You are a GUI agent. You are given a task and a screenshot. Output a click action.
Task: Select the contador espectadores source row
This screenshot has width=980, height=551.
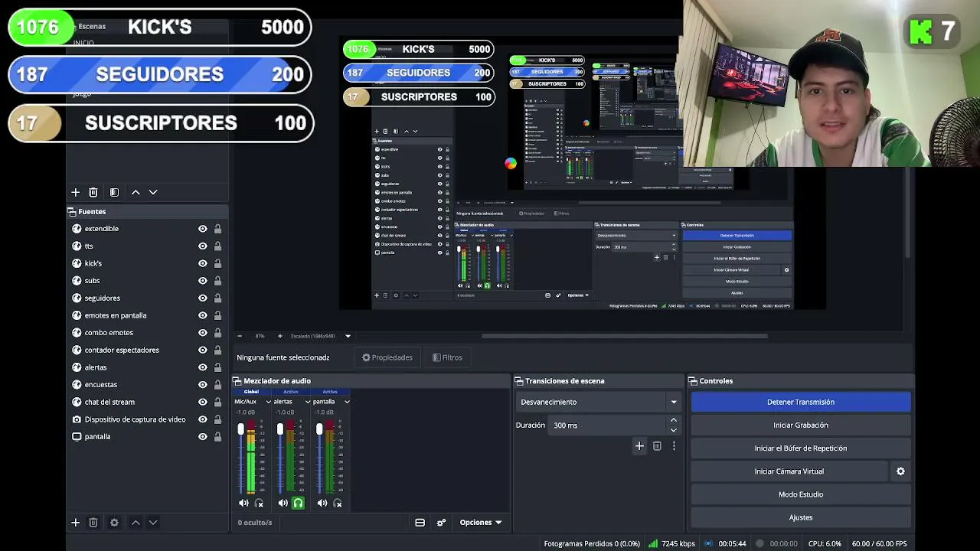(x=148, y=350)
